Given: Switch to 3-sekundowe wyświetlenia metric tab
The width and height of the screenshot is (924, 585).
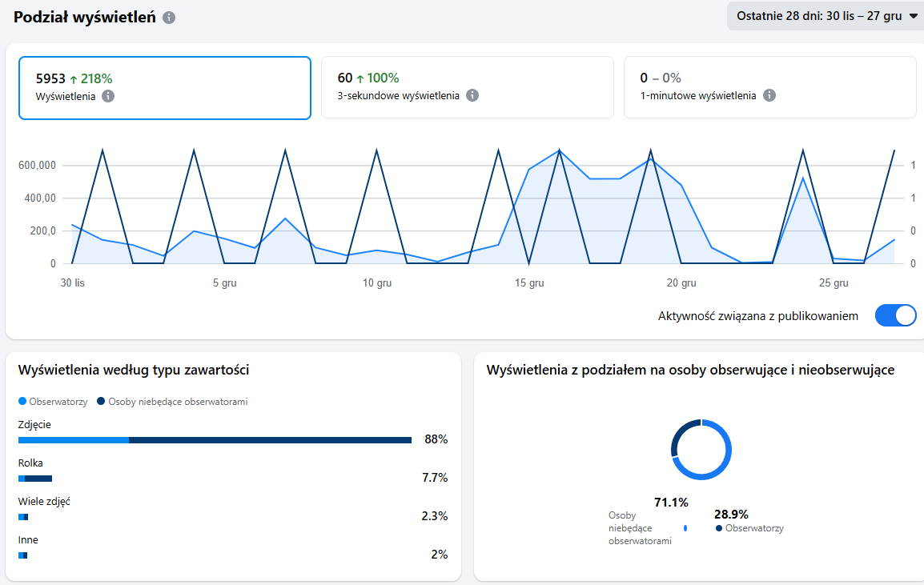Looking at the screenshot, I should point(467,87).
